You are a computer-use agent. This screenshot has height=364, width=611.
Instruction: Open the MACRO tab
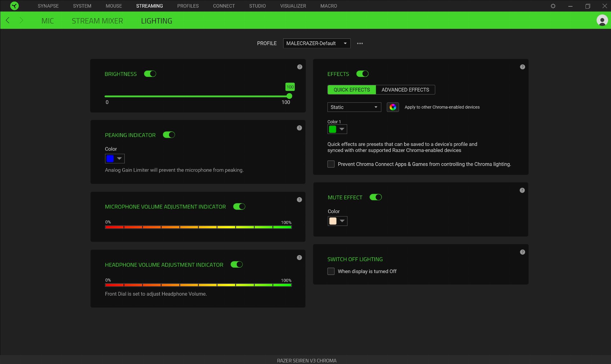pyautogui.click(x=329, y=6)
